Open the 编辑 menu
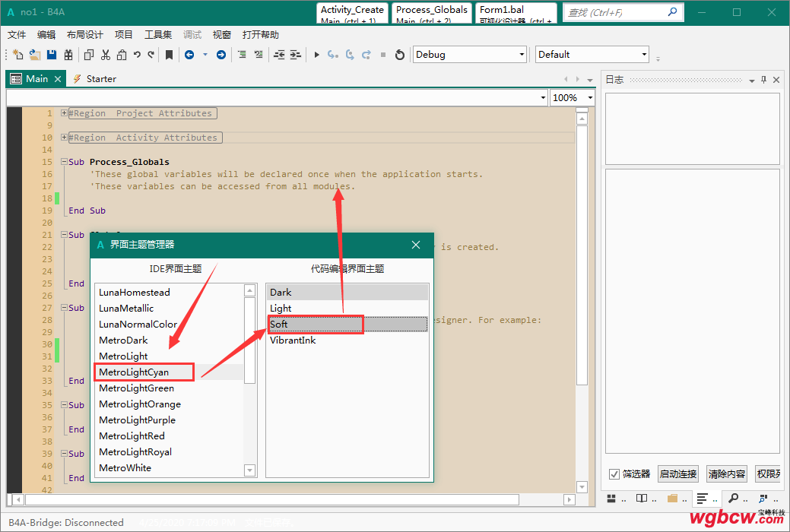Viewport: 790px width, 532px height. 46,35
